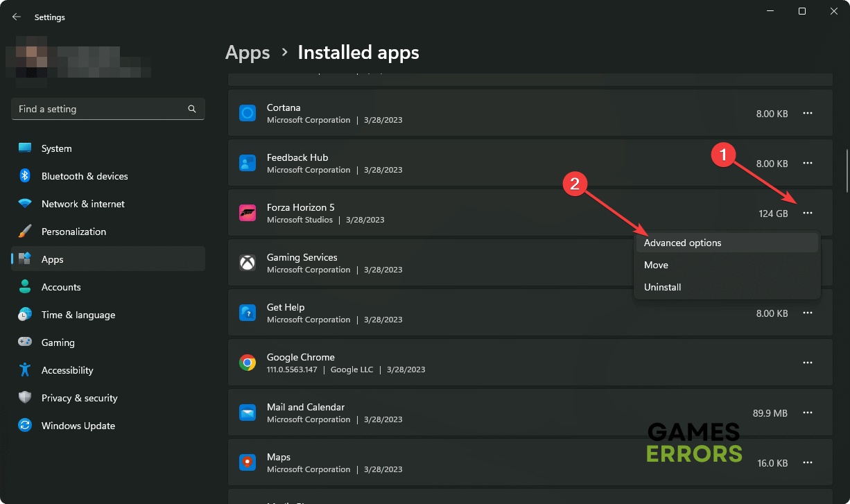Click the Maps app icon

tap(248, 462)
